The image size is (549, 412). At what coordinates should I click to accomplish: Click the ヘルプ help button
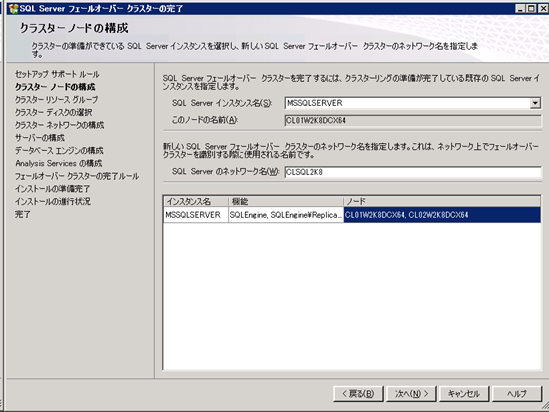[x=517, y=394]
